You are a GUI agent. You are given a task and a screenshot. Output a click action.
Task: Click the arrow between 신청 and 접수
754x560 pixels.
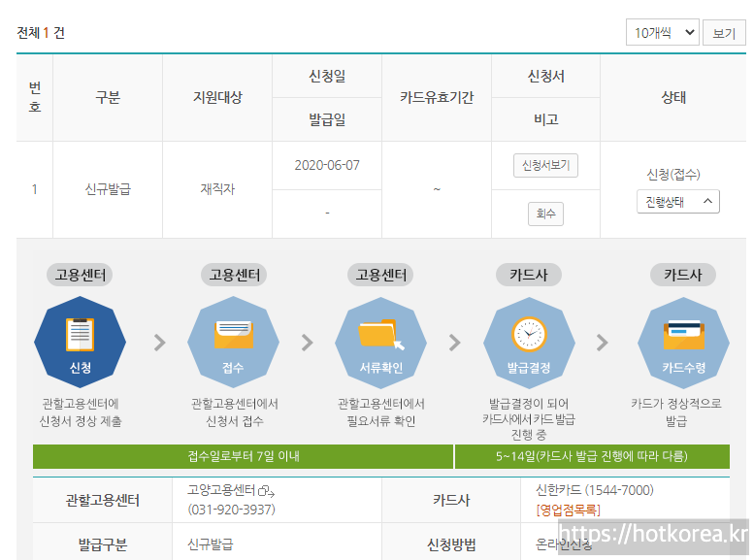[160, 343]
